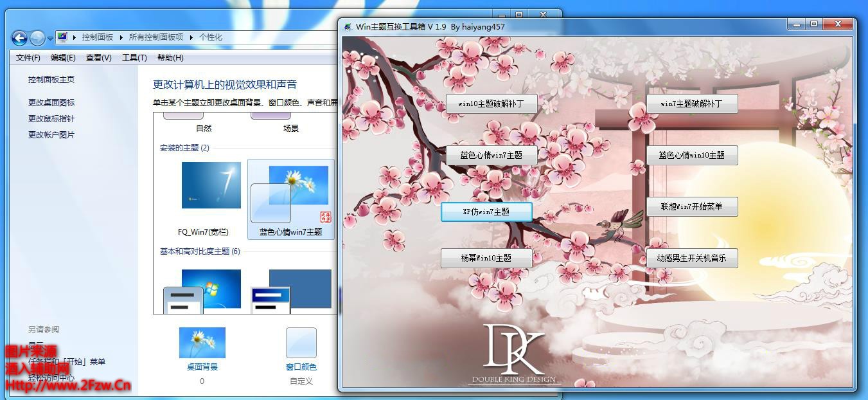This screenshot has height=400, width=868.
Task: Open the 控制面板主页 link
Action: tap(51, 80)
